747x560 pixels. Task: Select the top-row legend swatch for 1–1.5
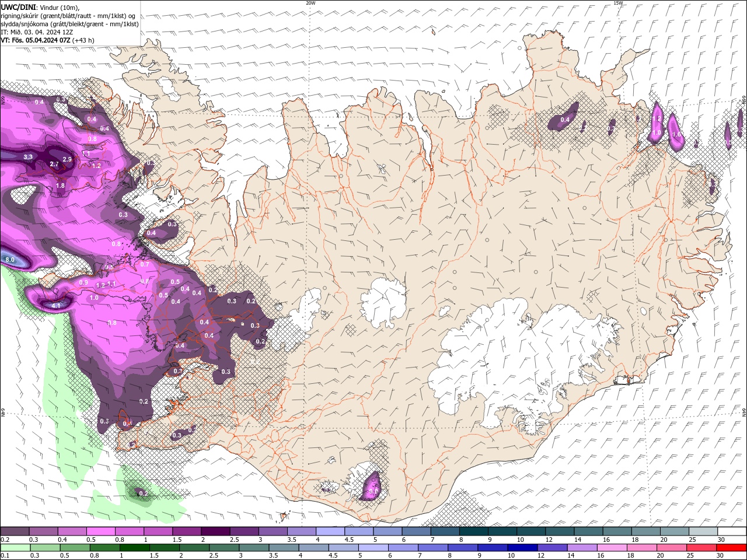point(158,531)
